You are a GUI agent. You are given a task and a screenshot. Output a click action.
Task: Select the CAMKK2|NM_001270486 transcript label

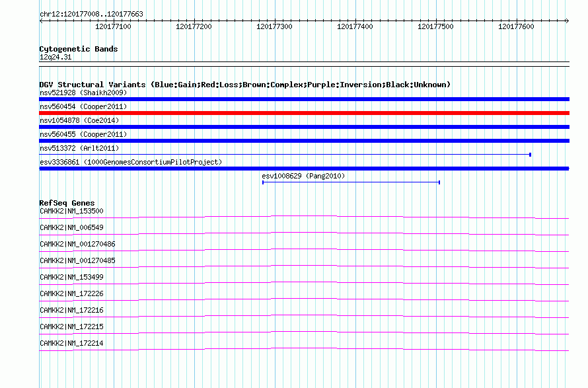(x=77, y=244)
